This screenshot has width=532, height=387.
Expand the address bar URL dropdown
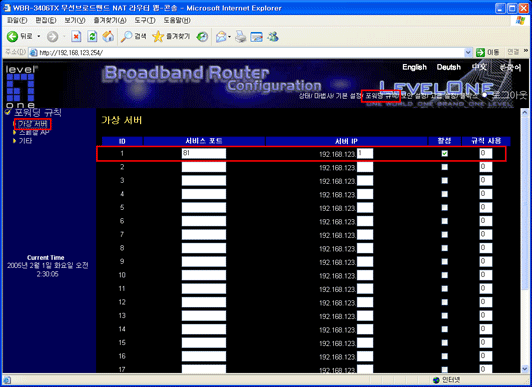(468, 52)
